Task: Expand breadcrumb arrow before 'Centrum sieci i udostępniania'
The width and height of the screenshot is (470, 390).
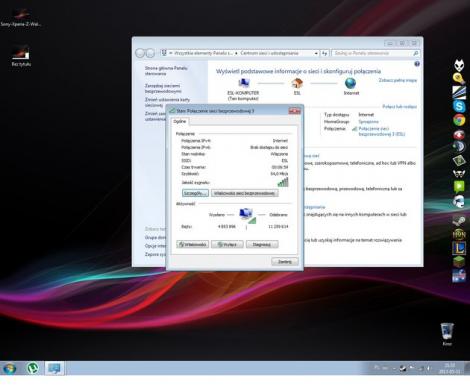Action: [x=236, y=53]
